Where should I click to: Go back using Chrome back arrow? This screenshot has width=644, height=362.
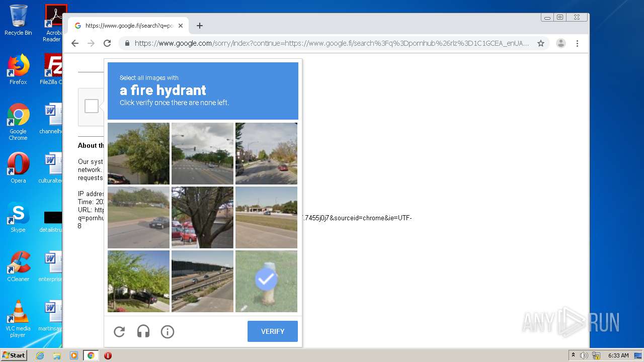coord(75,43)
